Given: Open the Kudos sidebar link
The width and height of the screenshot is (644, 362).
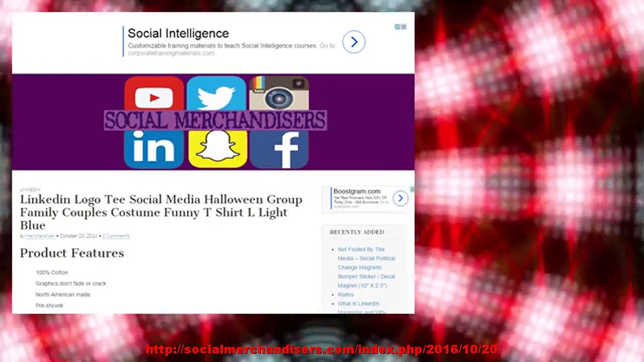Looking at the screenshot, I should [346, 295].
